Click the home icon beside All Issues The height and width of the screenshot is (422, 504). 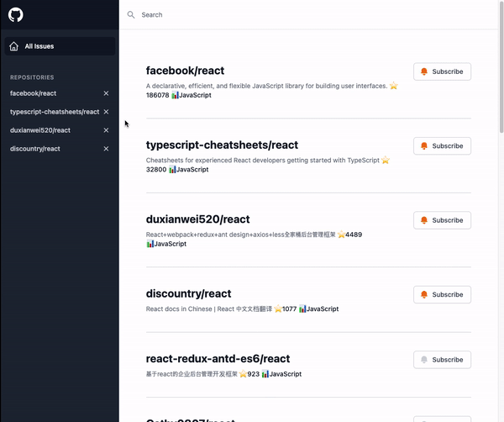click(x=13, y=46)
